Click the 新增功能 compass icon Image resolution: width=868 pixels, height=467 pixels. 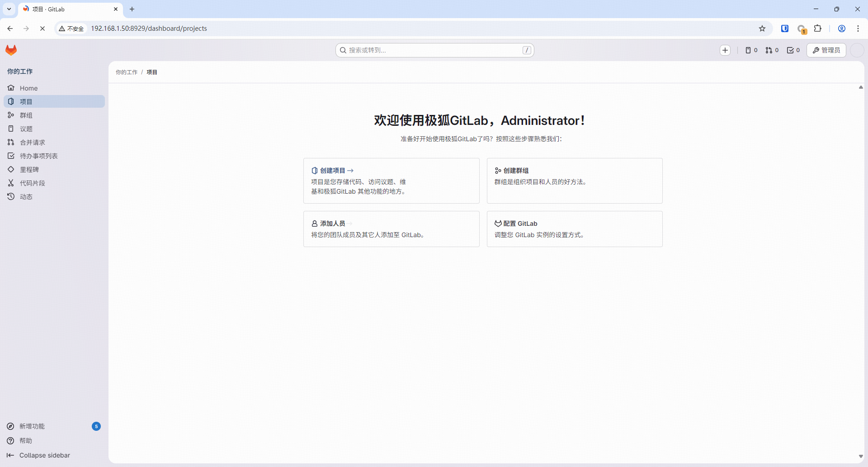[10, 426]
